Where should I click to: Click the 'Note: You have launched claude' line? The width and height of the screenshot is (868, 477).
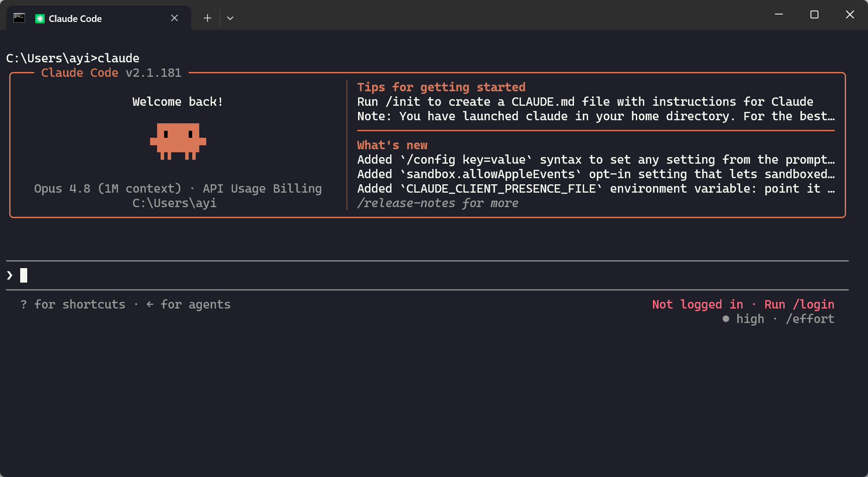pyautogui.click(x=596, y=116)
